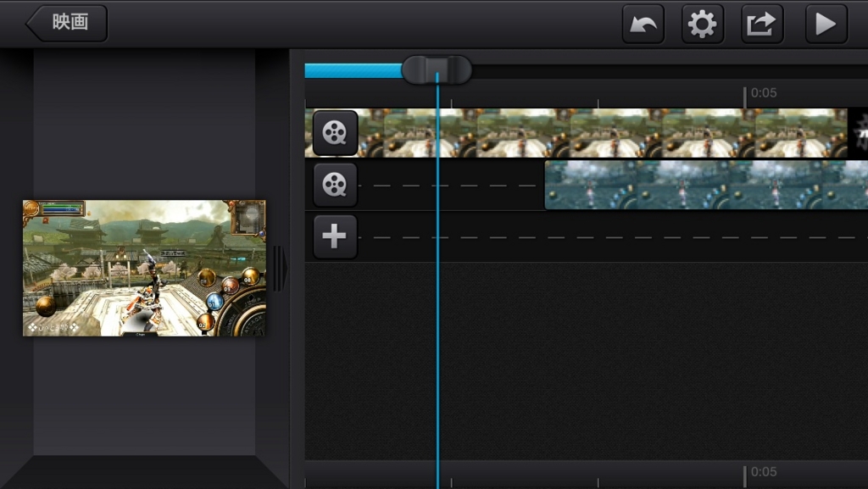Screen dimensions: 868x489
Task: Select the second video track reel icon
Action: [335, 185]
